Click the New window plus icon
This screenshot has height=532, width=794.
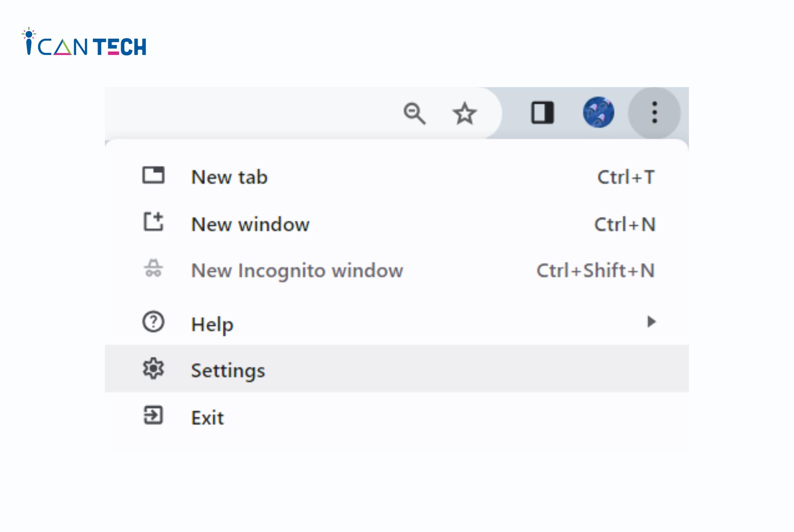[154, 222]
